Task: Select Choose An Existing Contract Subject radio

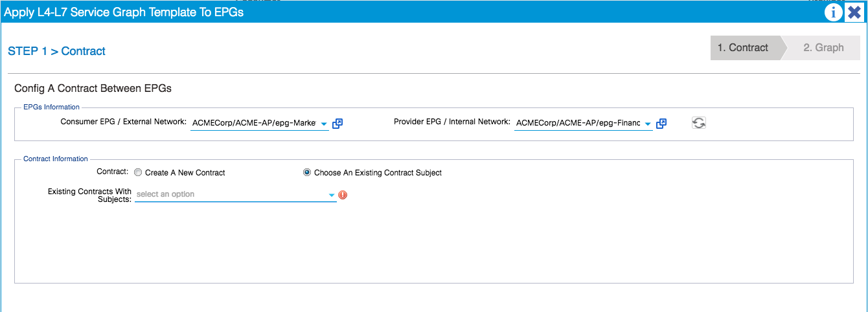Action: [x=307, y=173]
